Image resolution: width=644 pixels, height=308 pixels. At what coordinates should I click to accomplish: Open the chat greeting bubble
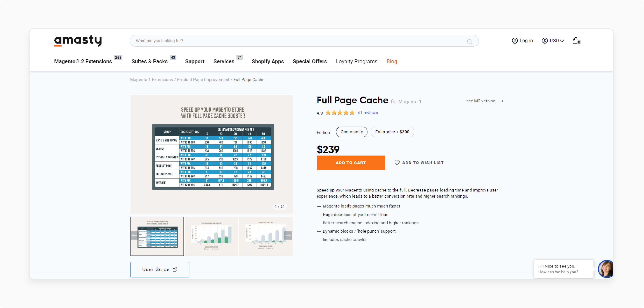[563, 269]
